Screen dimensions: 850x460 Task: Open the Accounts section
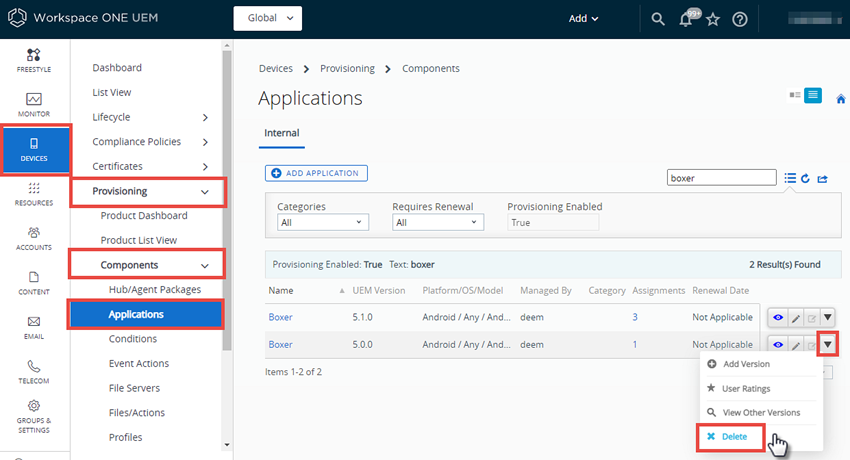34,238
